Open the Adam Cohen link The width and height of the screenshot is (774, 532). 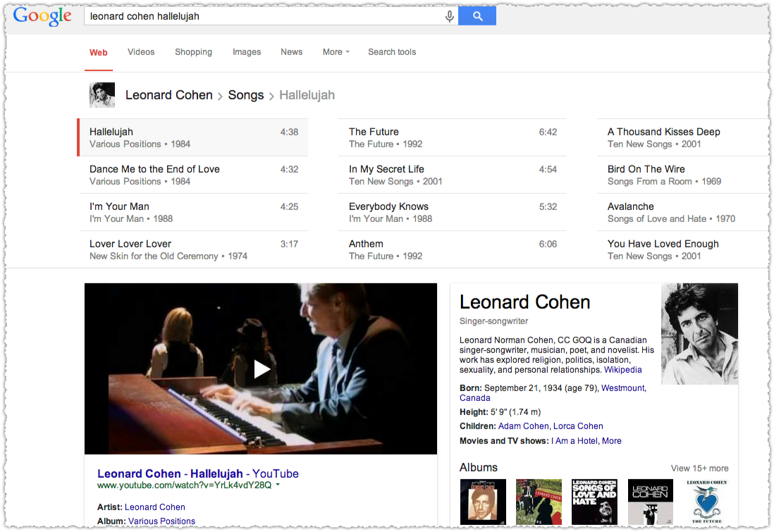click(523, 426)
